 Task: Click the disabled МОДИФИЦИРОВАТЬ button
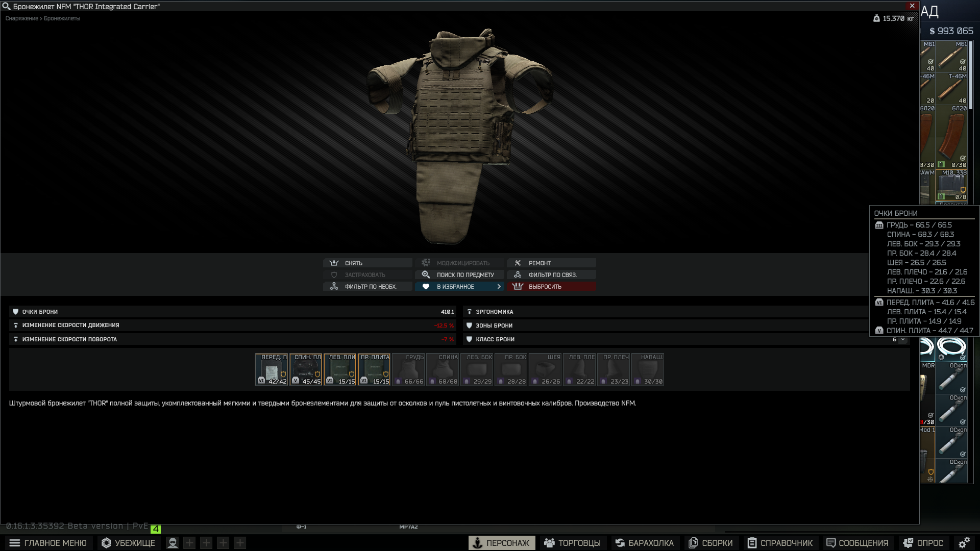coord(459,263)
